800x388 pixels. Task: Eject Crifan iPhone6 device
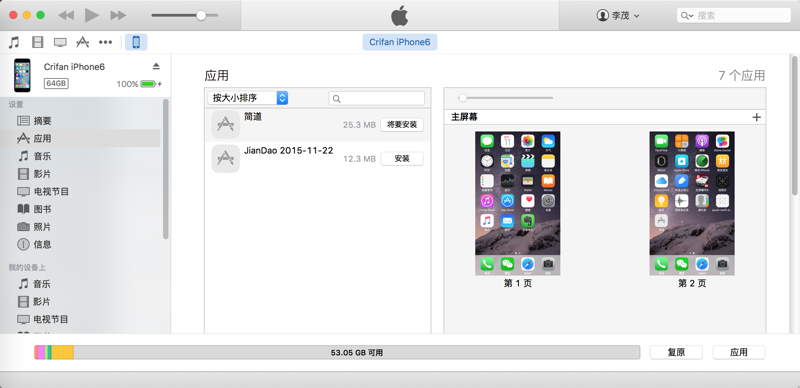click(x=156, y=66)
